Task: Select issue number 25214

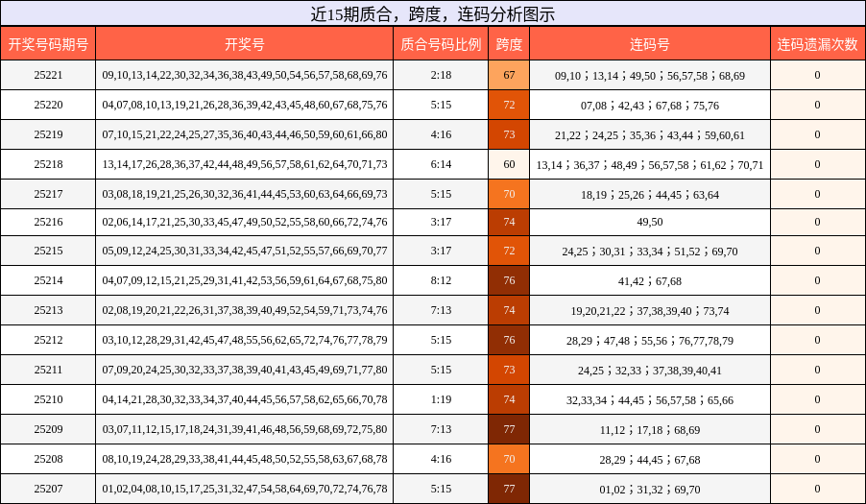Action: pyautogui.click(x=48, y=280)
